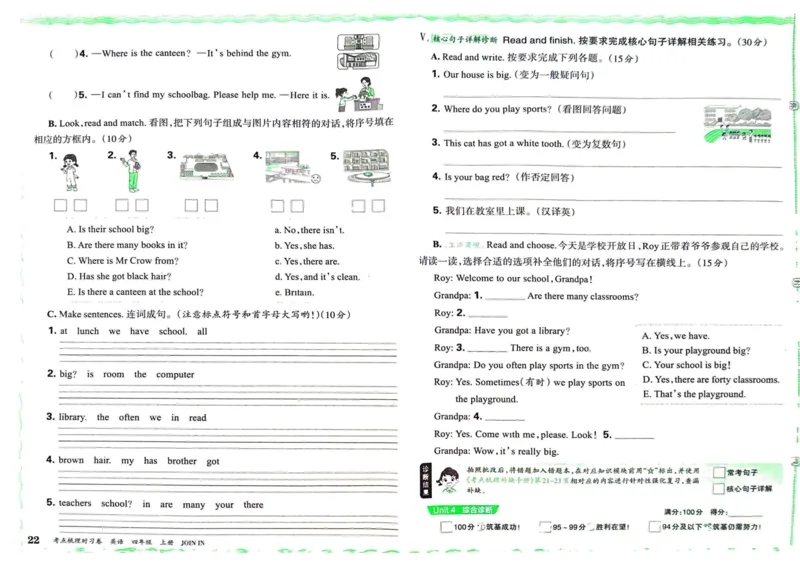
Task: Click the answer bracket for question 5 about the schoolbag
Action: point(63,95)
